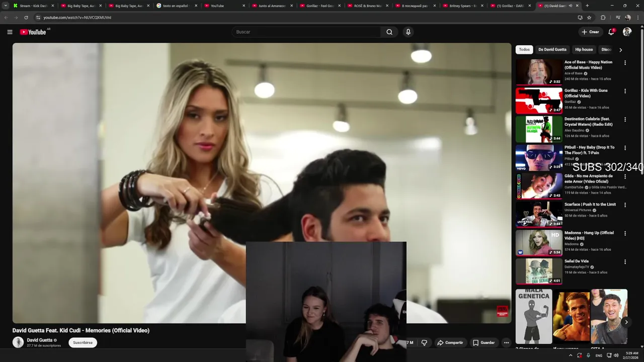Open the account avatar menu
Screen dimensions: 644x362
tap(627, 32)
